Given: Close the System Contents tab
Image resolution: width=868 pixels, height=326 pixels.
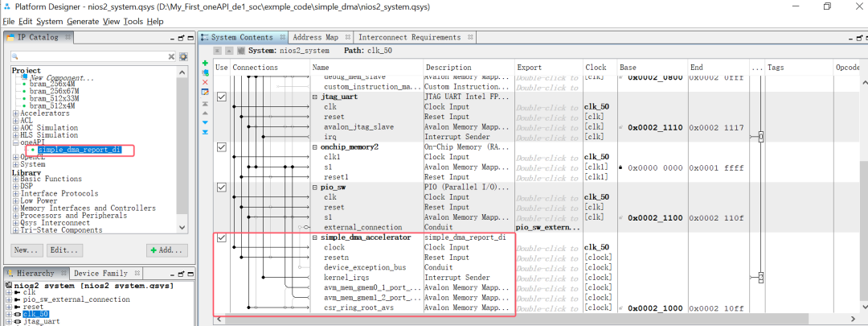Looking at the screenshot, I should tap(282, 37).
